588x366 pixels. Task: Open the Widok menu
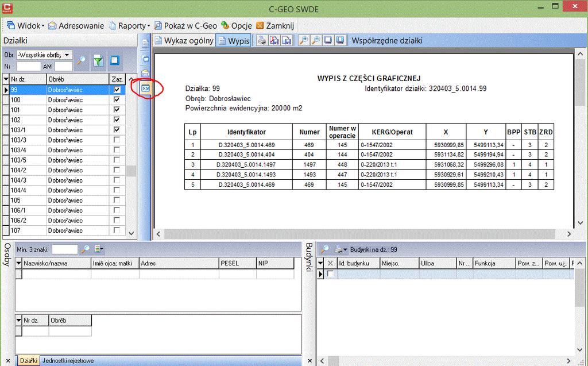pyautogui.click(x=25, y=25)
